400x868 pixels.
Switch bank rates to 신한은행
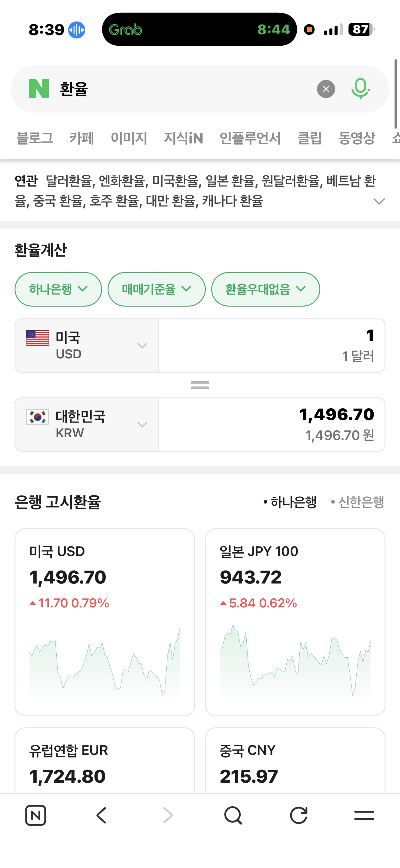point(358,502)
